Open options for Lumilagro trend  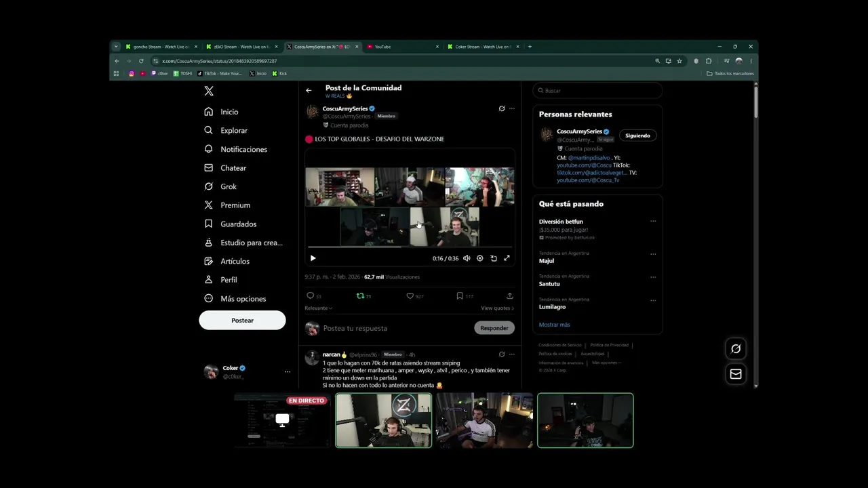click(x=653, y=300)
